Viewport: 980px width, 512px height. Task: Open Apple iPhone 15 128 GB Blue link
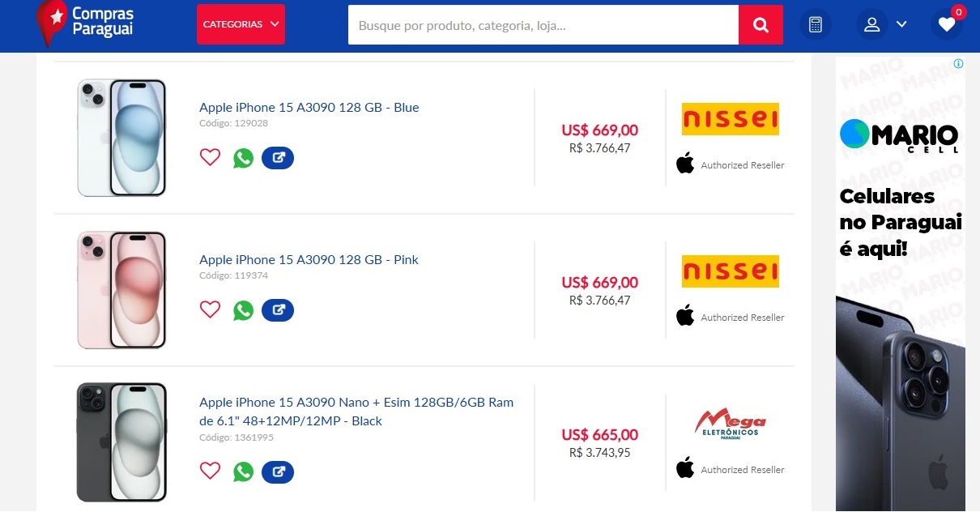pyautogui.click(x=309, y=108)
